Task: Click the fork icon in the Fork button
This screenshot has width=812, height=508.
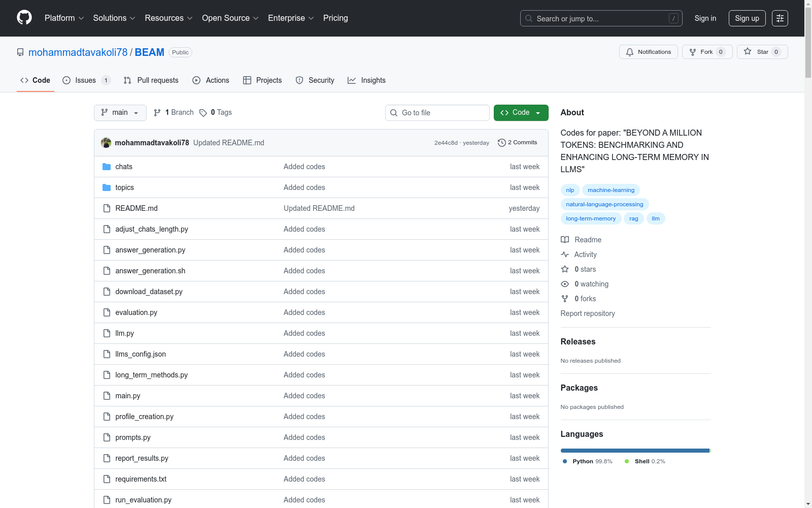Action: tap(693, 52)
